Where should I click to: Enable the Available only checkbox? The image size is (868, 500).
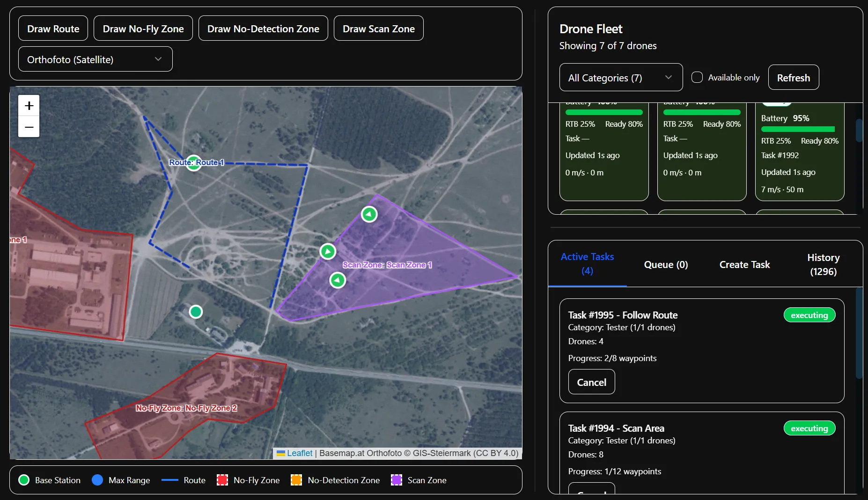coord(697,77)
